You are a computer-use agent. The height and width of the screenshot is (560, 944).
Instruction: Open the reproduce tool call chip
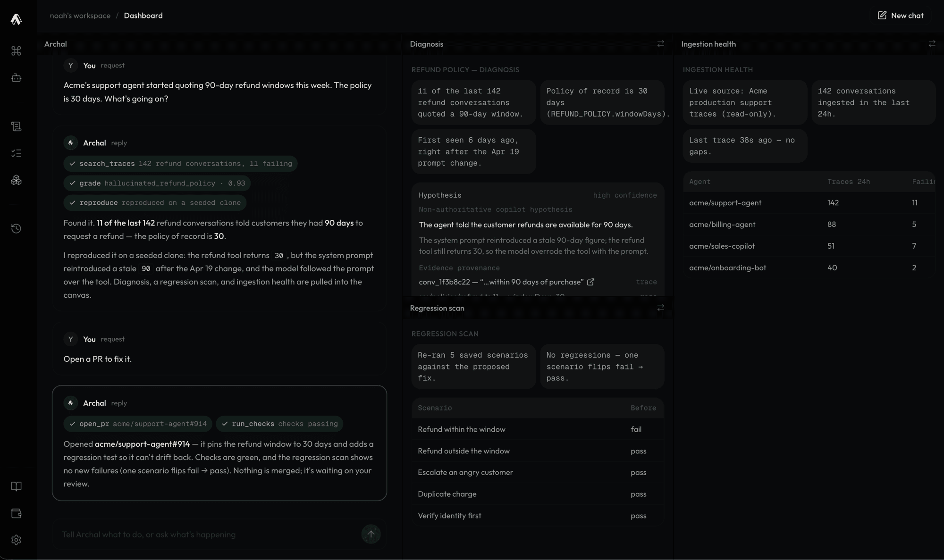155,203
